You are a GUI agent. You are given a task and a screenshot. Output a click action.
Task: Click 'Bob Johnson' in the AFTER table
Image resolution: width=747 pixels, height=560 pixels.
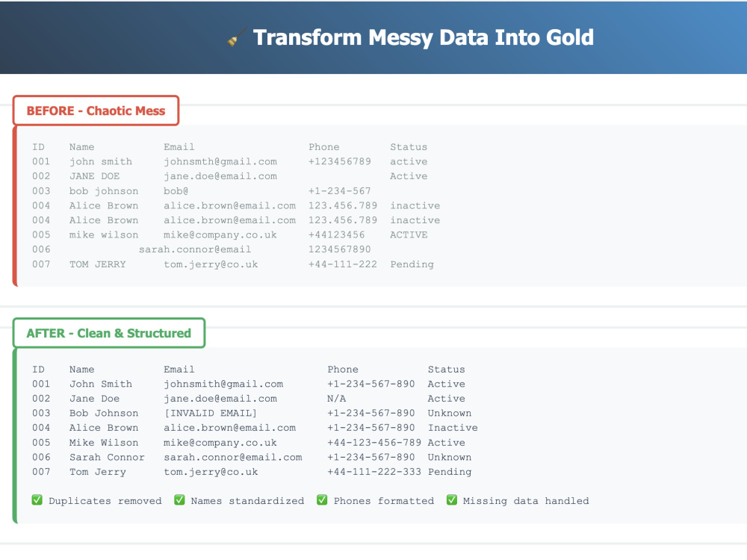(104, 414)
